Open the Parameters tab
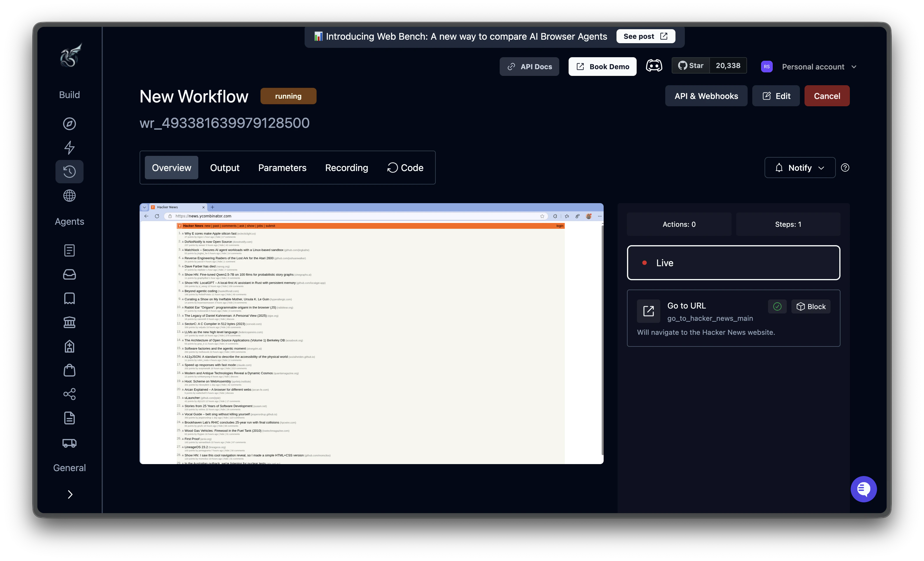Viewport: 924px width, 561px height. tap(282, 168)
